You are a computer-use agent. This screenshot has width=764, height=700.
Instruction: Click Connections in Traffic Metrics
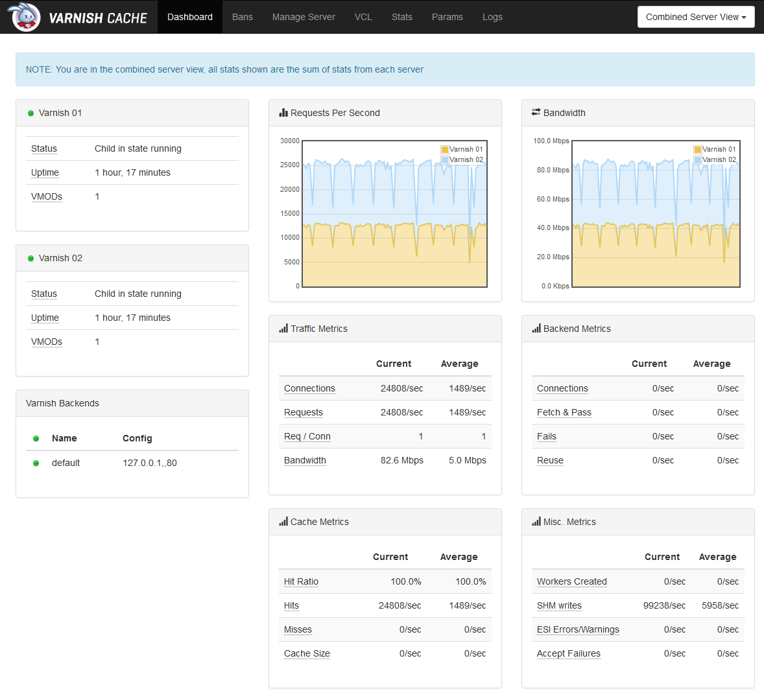[309, 388]
